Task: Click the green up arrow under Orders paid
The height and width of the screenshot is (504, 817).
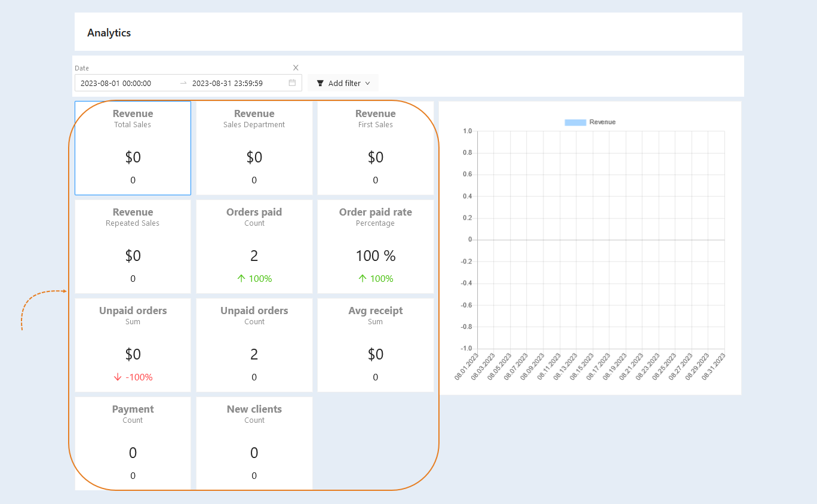Action: tap(241, 278)
